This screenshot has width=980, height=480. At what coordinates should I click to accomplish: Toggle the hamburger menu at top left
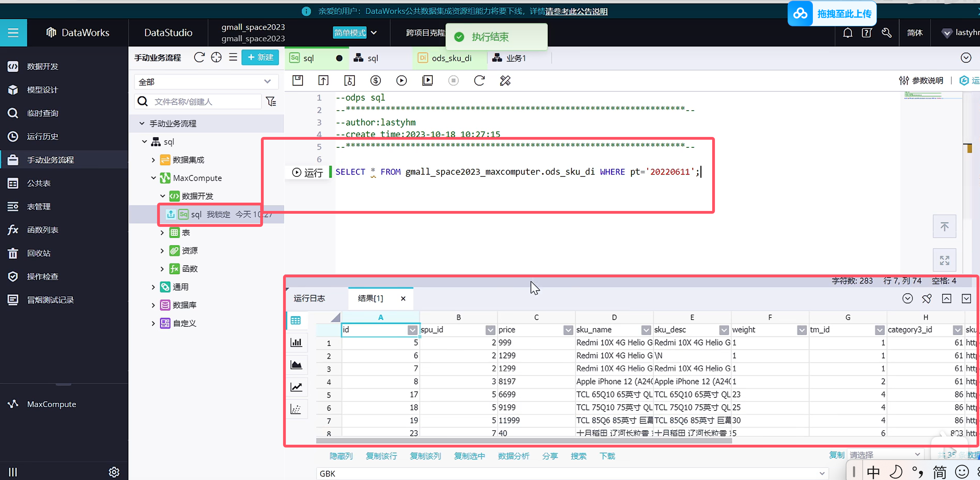coord(13,33)
